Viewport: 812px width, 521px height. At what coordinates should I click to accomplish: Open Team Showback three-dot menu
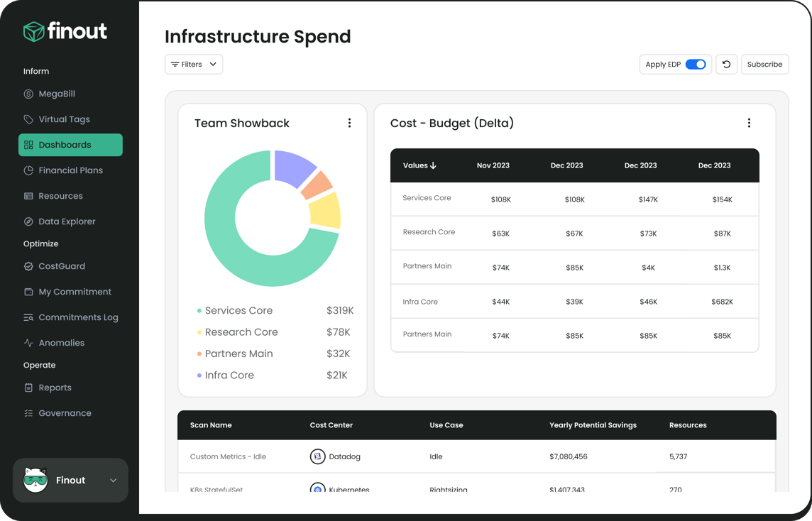[349, 123]
